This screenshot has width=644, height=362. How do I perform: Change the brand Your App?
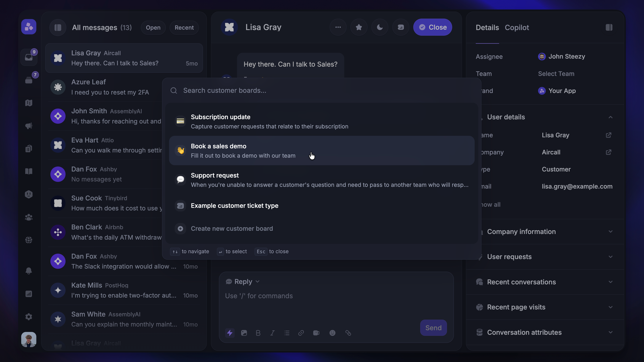(557, 91)
